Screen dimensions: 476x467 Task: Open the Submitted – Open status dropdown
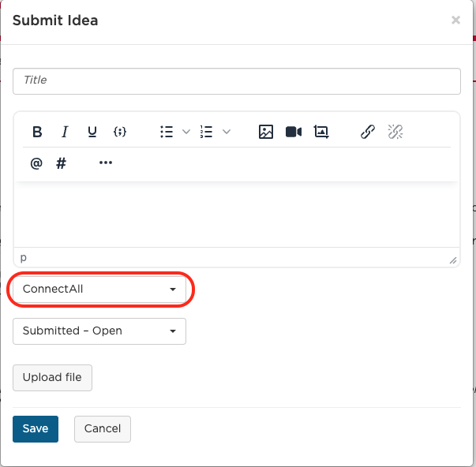click(99, 331)
